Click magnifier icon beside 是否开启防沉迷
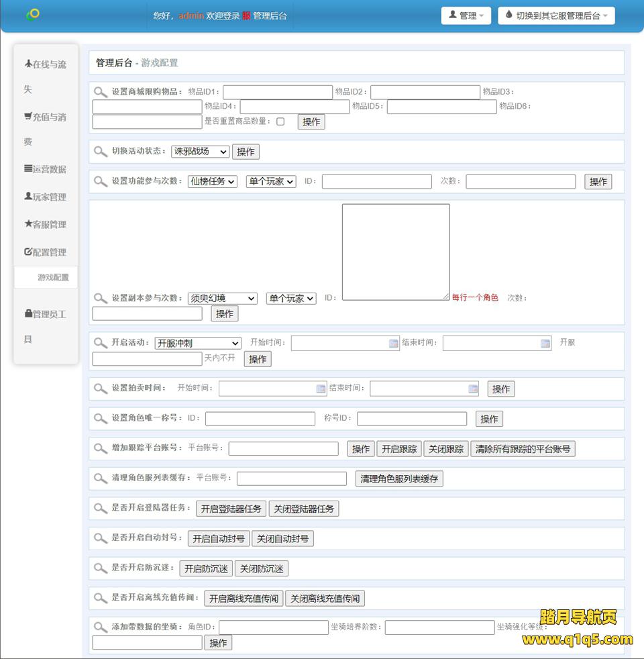 101,568
